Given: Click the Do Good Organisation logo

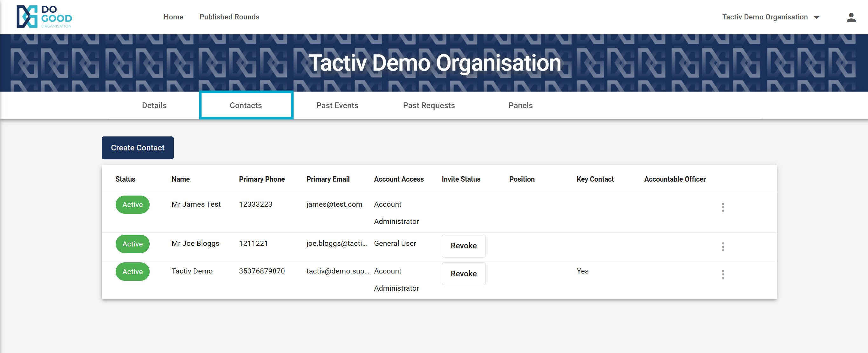Looking at the screenshot, I should click(44, 17).
